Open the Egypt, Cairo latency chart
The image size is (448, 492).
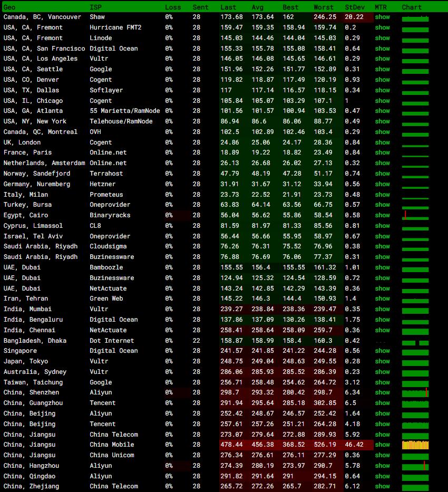click(415, 215)
